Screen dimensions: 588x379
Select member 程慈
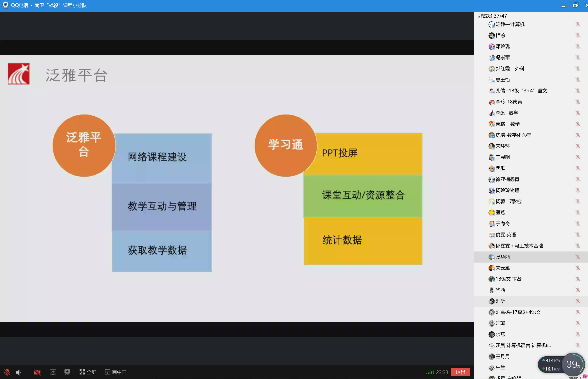[531, 35]
